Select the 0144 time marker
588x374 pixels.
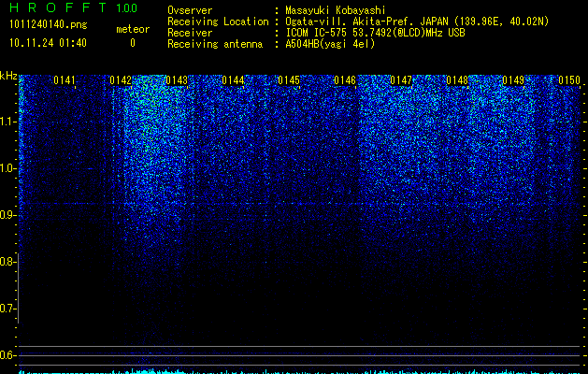(233, 80)
